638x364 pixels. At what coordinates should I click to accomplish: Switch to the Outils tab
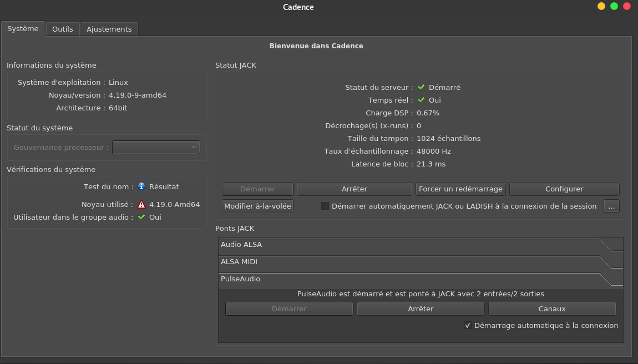(x=63, y=29)
